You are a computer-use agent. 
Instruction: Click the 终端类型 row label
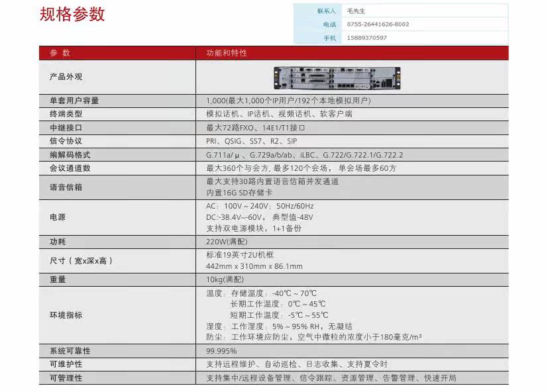66,114
